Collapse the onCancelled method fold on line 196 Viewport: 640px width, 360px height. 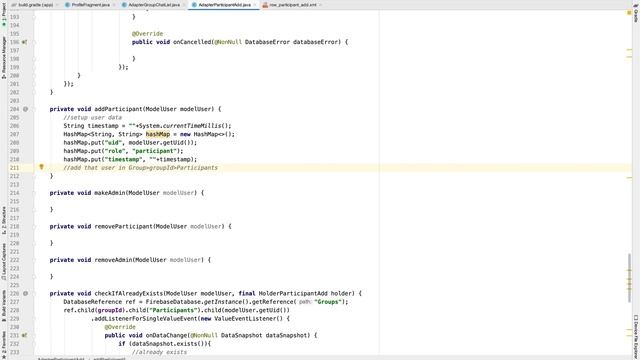tap(34, 42)
